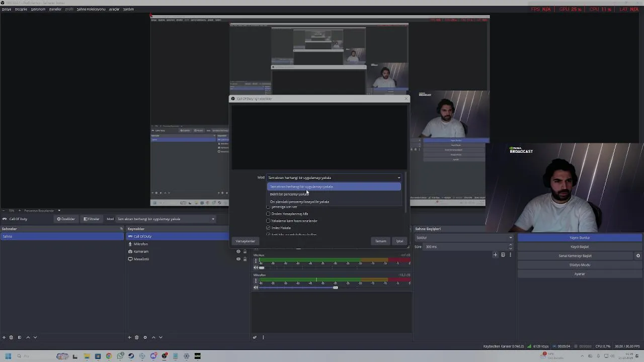This screenshot has width=644, height=362.
Task: Open File Explorer from the taskbar
Action: click(x=87, y=356)
